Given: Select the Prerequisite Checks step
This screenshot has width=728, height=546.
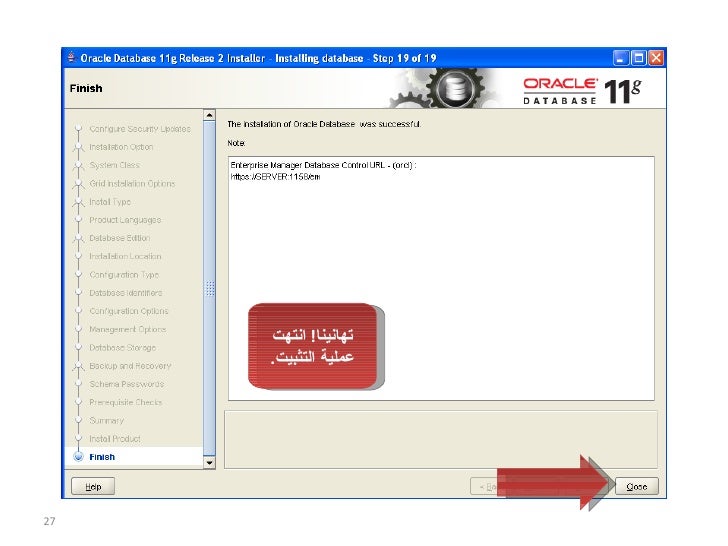Looking at the screenshot, I should click(x=126, y=402).
